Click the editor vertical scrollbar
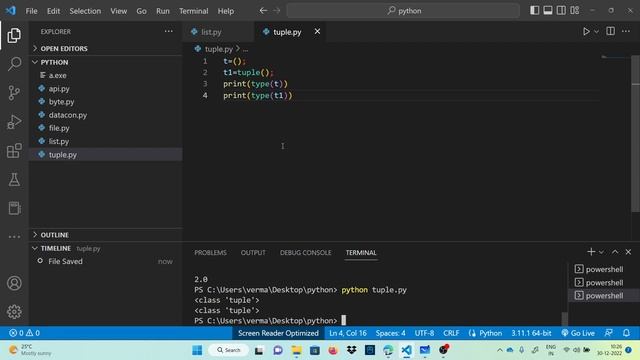This screenshot has height=360, width=640. [636, 135]
